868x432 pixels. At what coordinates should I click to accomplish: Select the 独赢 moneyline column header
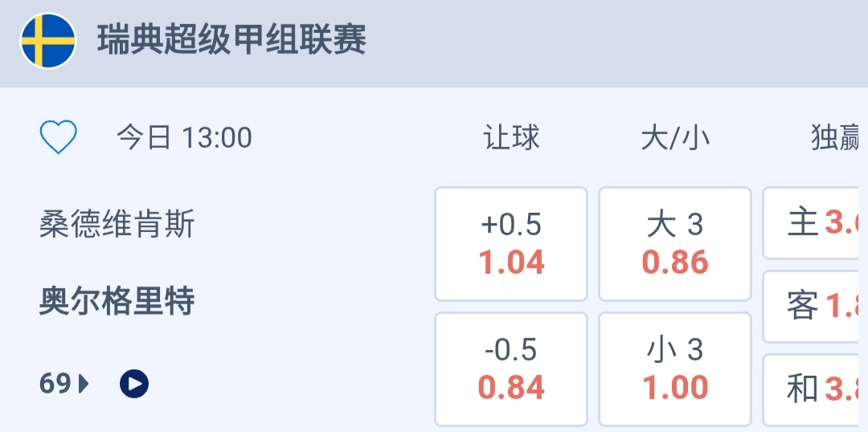837,138
